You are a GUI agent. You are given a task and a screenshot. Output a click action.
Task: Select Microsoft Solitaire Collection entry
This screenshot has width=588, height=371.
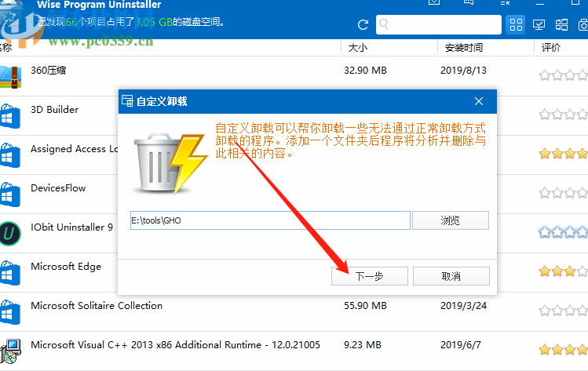pyautogui.click(x=97, y=305)
